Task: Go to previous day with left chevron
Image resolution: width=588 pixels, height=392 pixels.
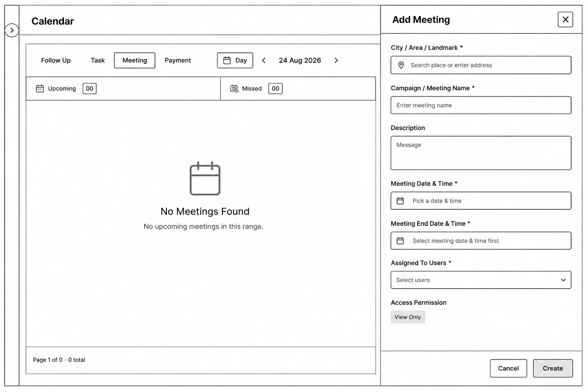Action: (264, 60)
